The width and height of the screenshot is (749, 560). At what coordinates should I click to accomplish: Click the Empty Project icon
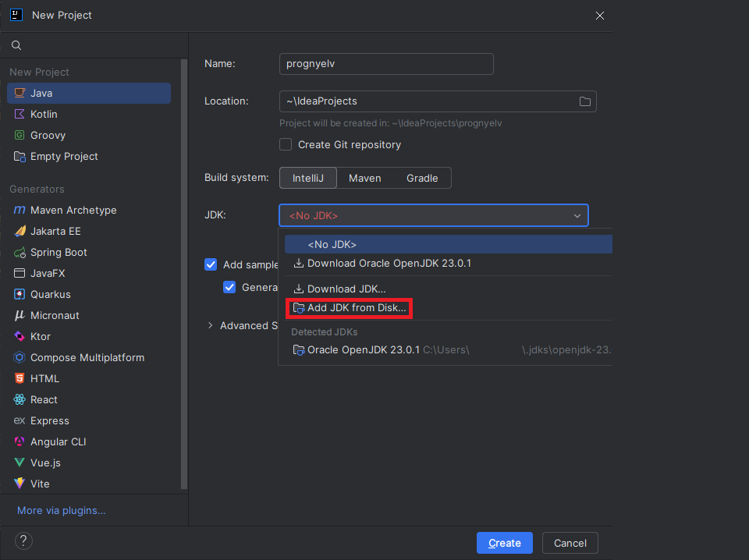click(x=20, y=156)
